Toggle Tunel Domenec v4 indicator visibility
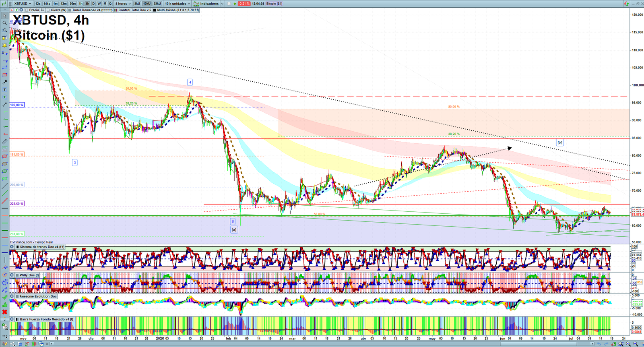Screen dimensions: 644x347 (x=70, y=10)
